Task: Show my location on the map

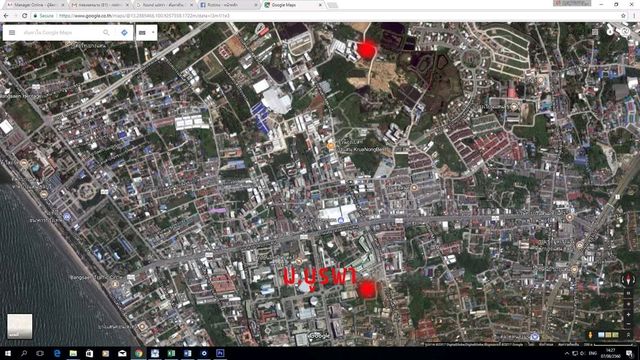Action: (x=629, y=304)
